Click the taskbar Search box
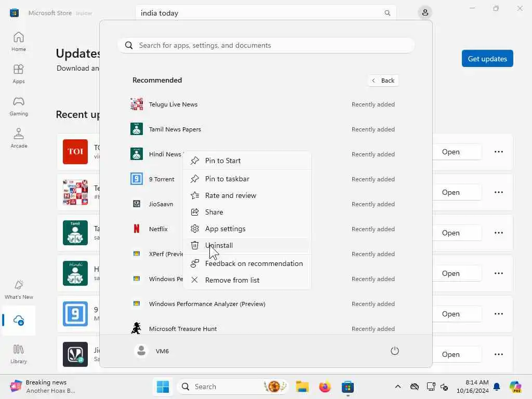The width and height of the screenshot is (532, 399). 232,387
